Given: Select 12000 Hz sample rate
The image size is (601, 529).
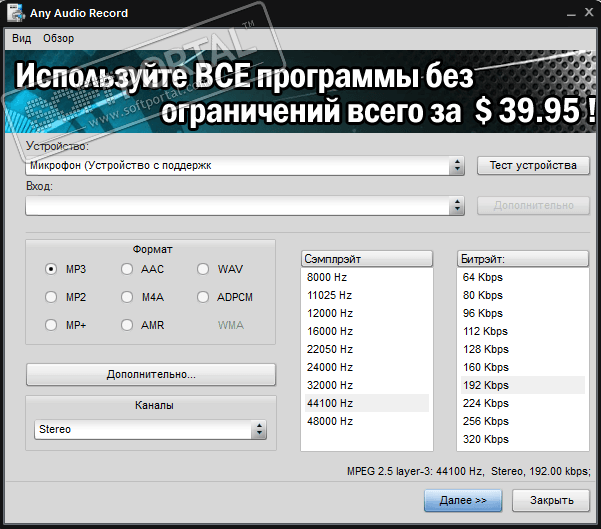Looking at the screenshot, I should (x=367, y=313).
